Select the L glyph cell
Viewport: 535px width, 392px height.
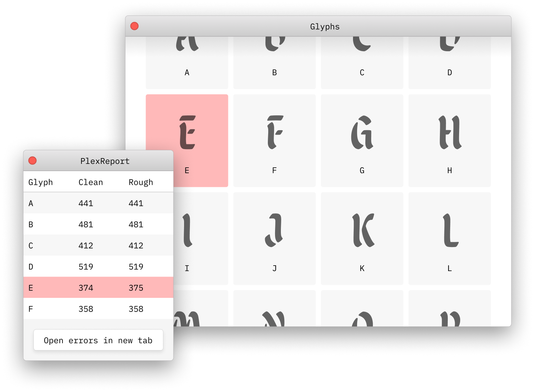(x=449, y=238)
